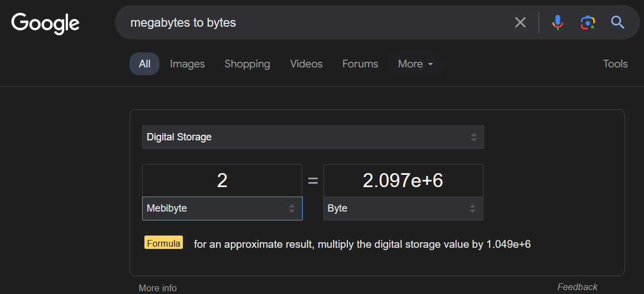Open the Byte unit dropdown

coord(403,208)
